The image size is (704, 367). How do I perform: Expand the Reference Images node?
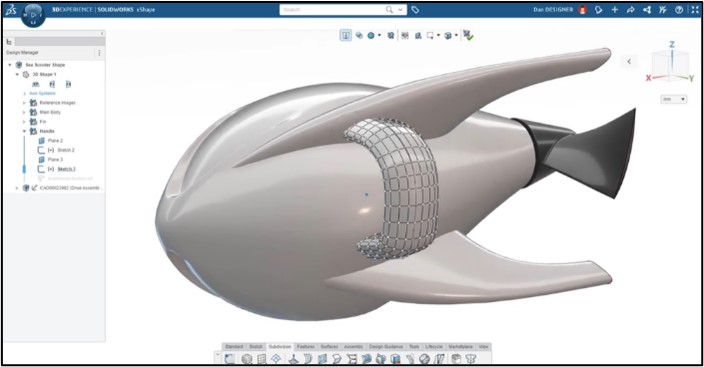pyautogui.click(x=24, y=103)
